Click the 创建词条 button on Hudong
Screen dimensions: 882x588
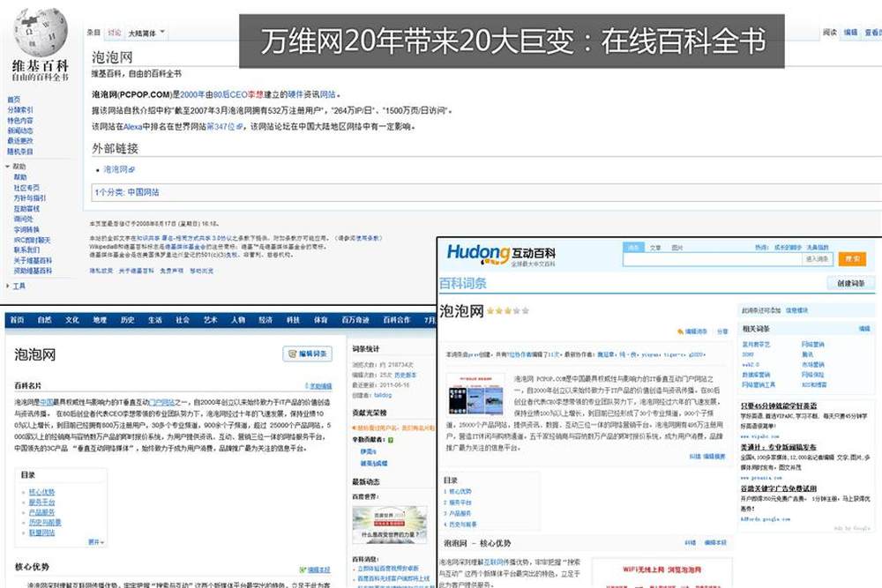coord(850,283)
